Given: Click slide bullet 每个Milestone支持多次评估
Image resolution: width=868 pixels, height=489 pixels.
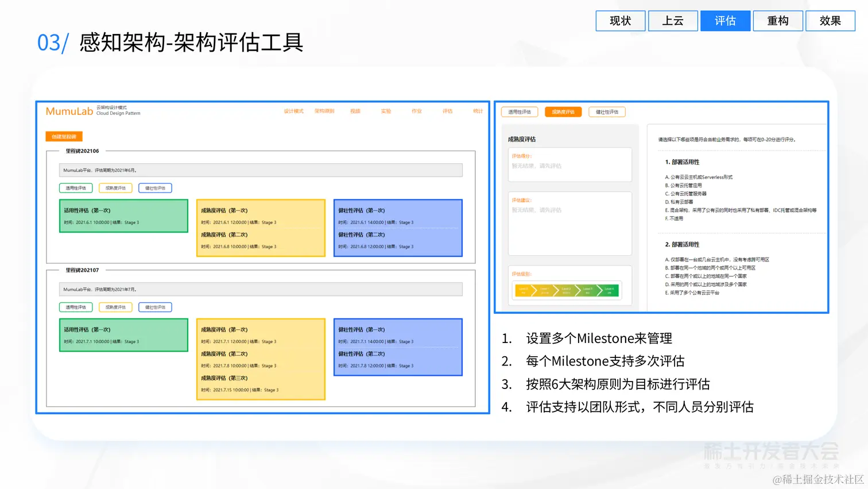Looking at the screenshot, I should [x=605, y=361].
